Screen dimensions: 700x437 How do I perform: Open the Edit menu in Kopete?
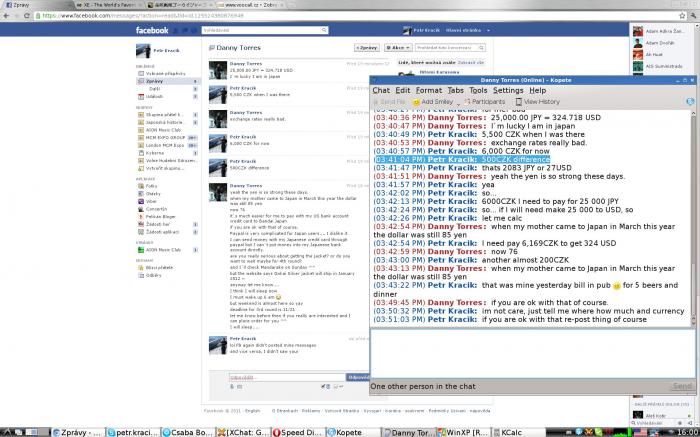(x=402, y=90)
